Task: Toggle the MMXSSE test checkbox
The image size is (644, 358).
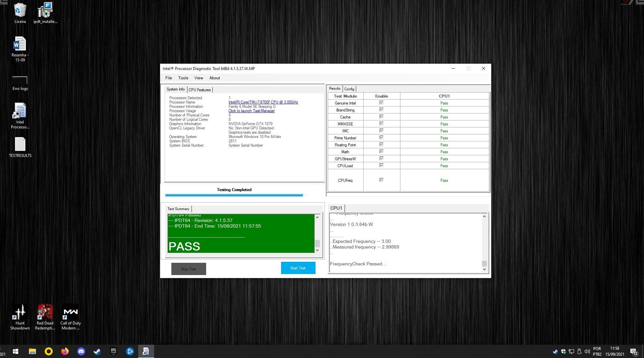Action: coord(381,124)
